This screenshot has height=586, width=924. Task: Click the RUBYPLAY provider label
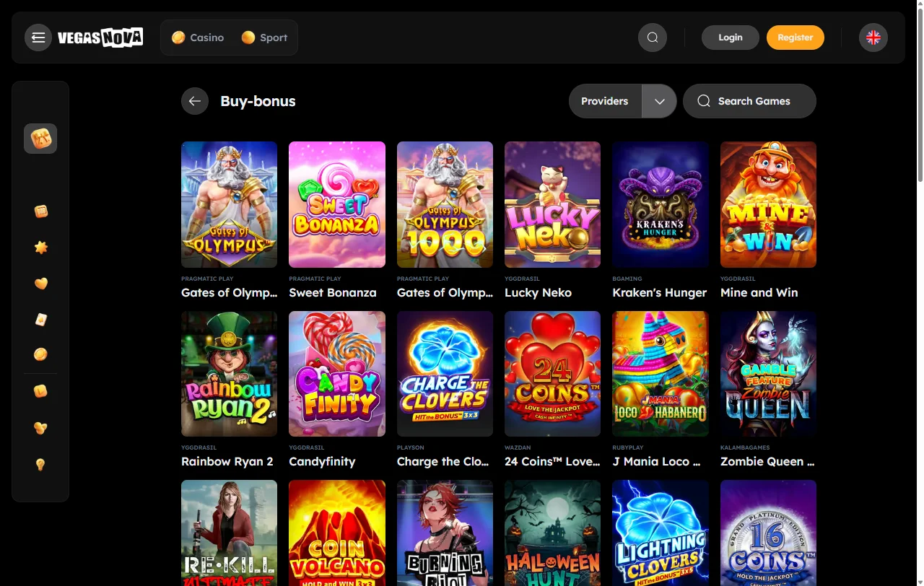[628, 447]
